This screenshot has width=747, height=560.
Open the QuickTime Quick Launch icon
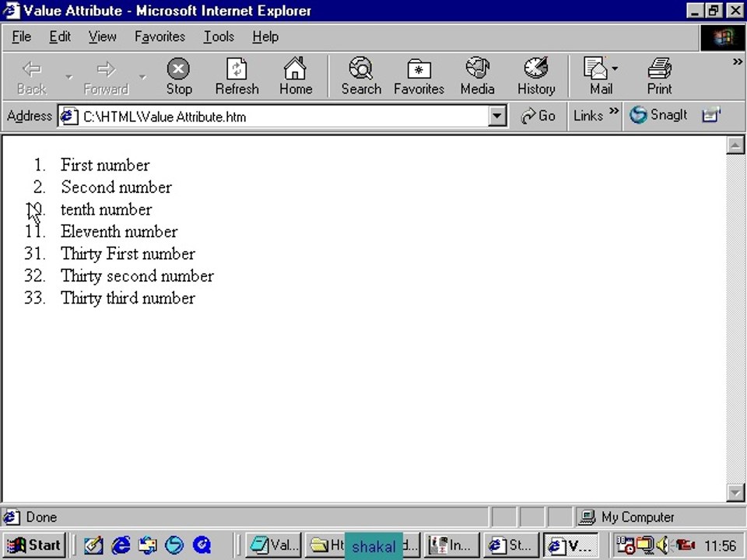click(202, 544)
